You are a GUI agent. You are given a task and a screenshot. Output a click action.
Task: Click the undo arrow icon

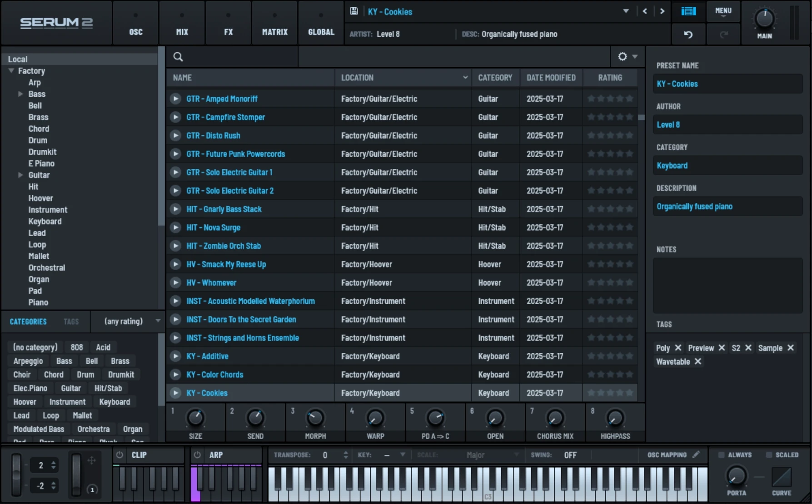[x=688, y=34]
